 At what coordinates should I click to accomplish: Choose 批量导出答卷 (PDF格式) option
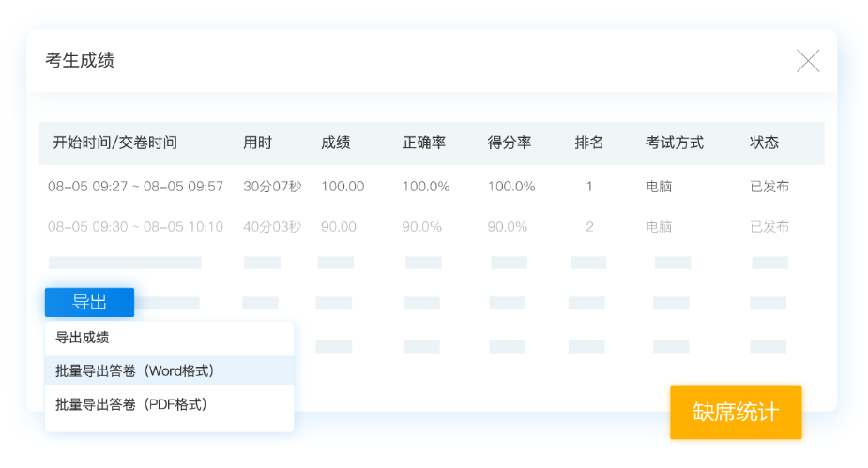pos(131,404)
